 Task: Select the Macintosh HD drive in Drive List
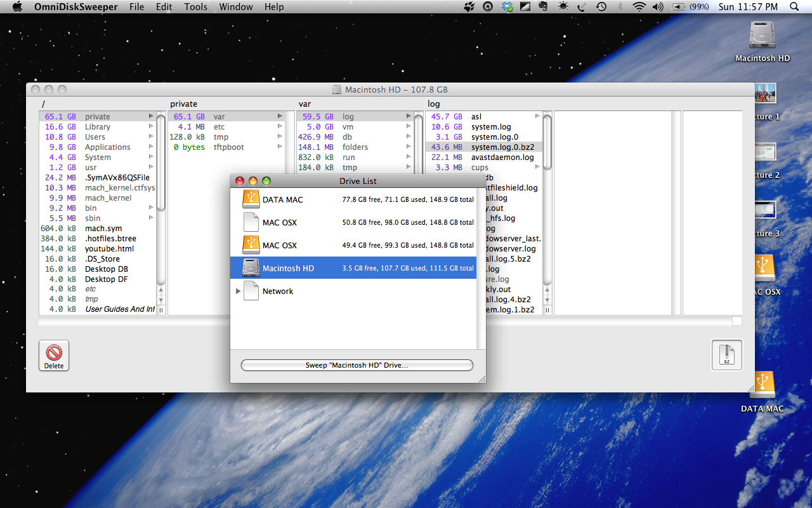click(x=353, y=268)
